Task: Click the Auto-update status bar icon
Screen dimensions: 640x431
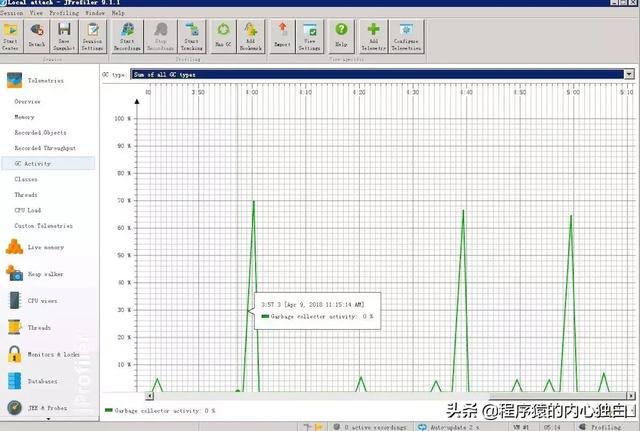Action: coord(423,427)
